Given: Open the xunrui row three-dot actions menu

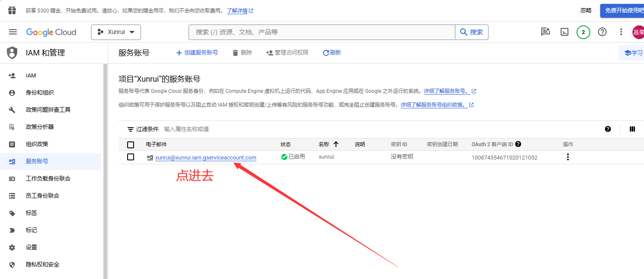Looking at the screenshot, I should coord(568,157).
